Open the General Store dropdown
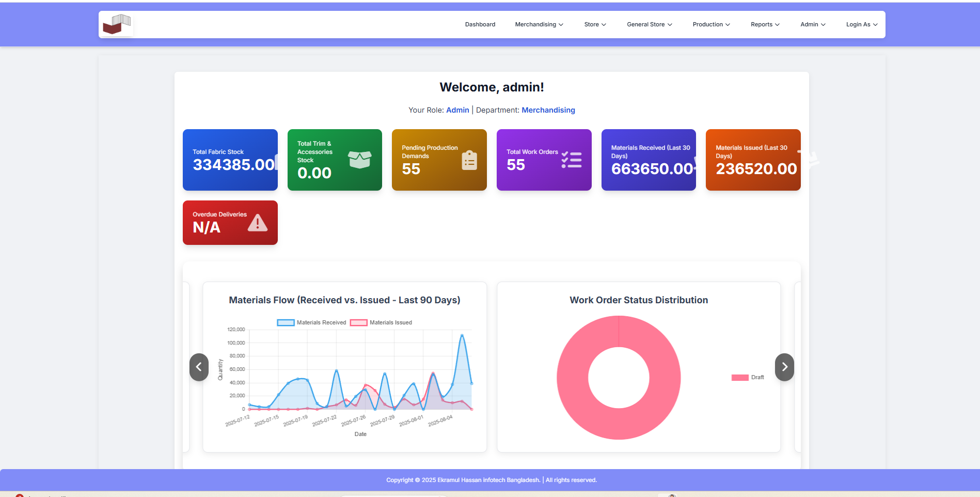Screen dimensions: 980x497 tap(649, 24)
